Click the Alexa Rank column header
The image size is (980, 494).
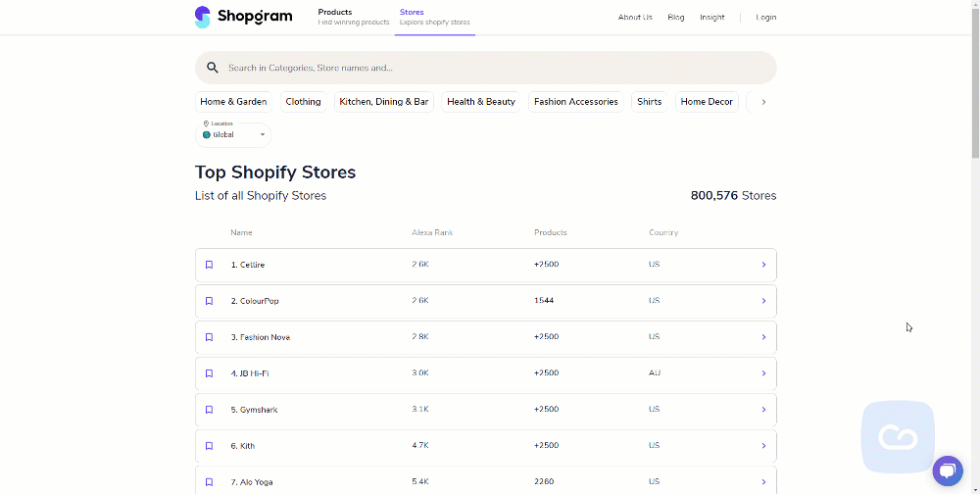[432, 232]
